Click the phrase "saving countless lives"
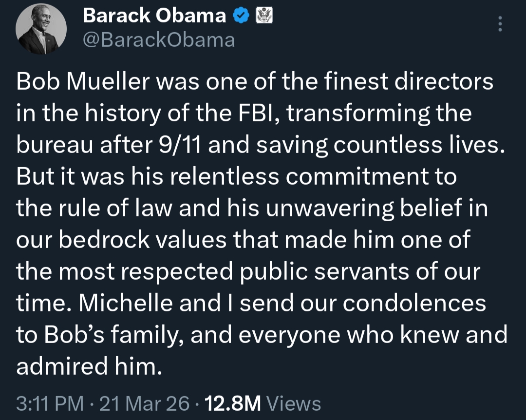The image size is (526, 420). (x=378, y=144)
